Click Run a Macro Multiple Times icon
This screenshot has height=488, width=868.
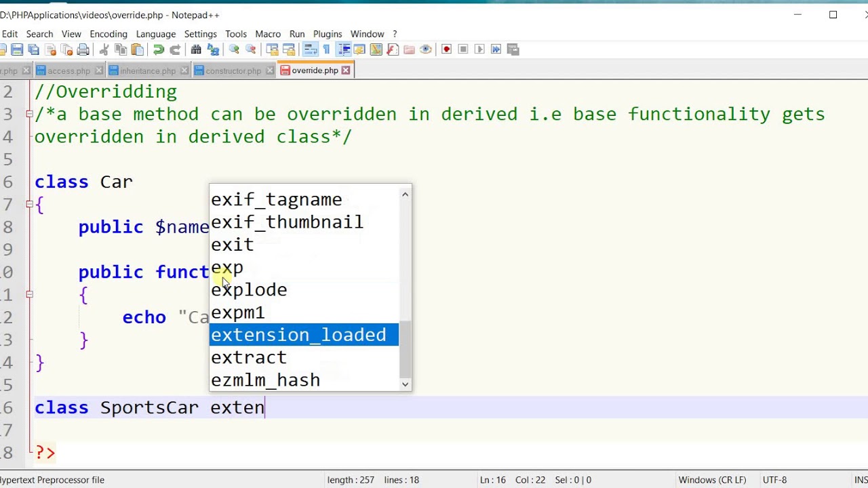[x=496, y=49]
